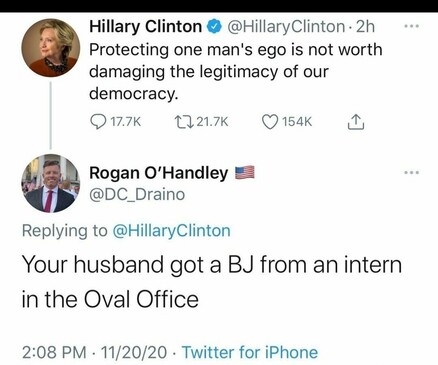Image resolution: width=438 pixels, height=365 pixels.
Task: Tap the 2:08 PM 11/20/20 timestamp
Action: 94,352
